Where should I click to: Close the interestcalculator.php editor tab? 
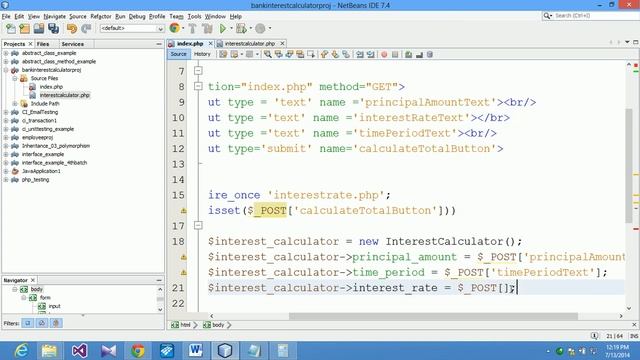(x=282, y=43)
